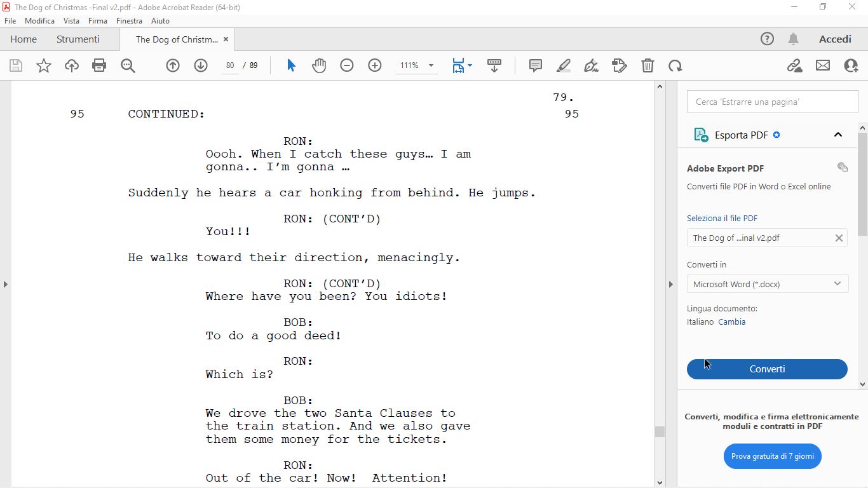Click the blue Converti button
This screenshot has width=868, height=488.
pos(767,369)
